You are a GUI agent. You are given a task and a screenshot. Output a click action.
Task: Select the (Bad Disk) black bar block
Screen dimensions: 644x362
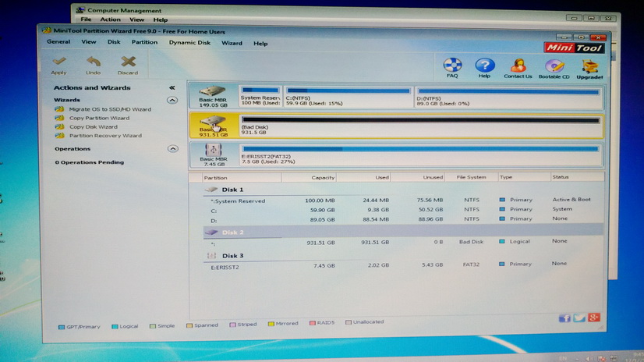coord(420,126)
